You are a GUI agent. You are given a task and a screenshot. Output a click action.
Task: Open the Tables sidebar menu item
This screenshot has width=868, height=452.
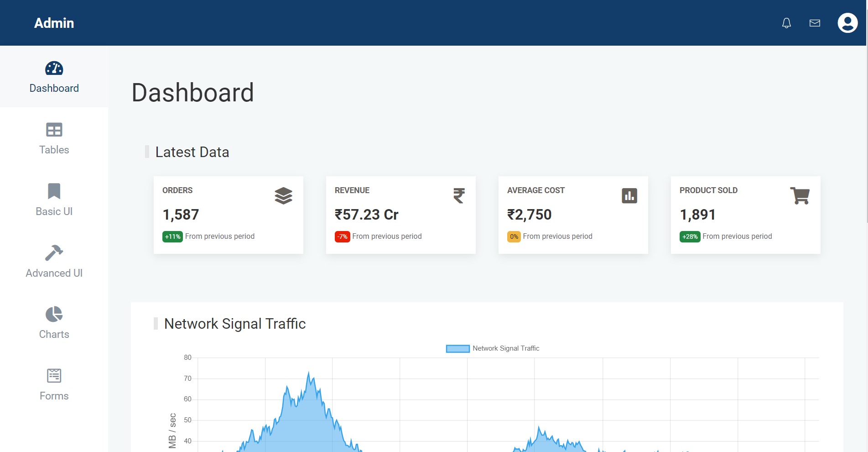(x=54, y=138)
